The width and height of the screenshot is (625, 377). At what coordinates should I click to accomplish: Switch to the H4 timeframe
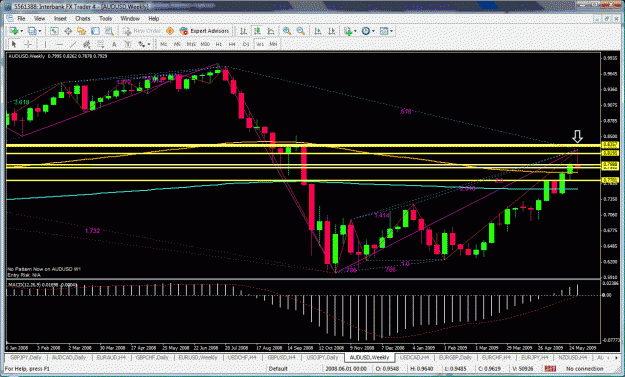tap(232, 44)
